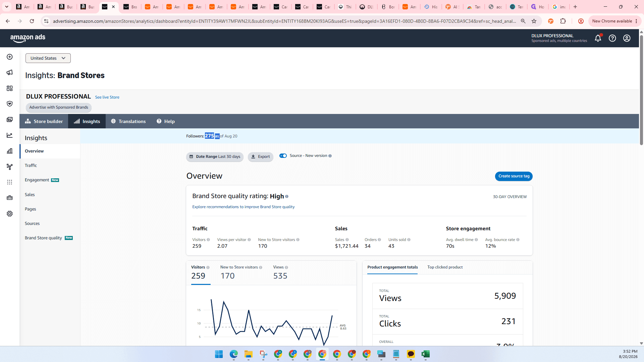Image resolution: width=644 pixels, height=362 pixels.
Task: Click the Visitors info icon in Traffic section
Action: (x=208, y=240)
